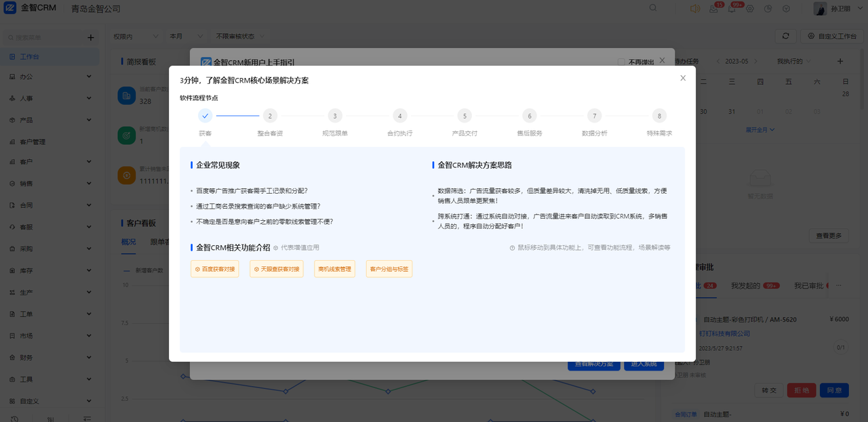Click 转交 button on approval item
Viewport: 868px width, 422px height.
pyautogui.click(x=769, y=390)
